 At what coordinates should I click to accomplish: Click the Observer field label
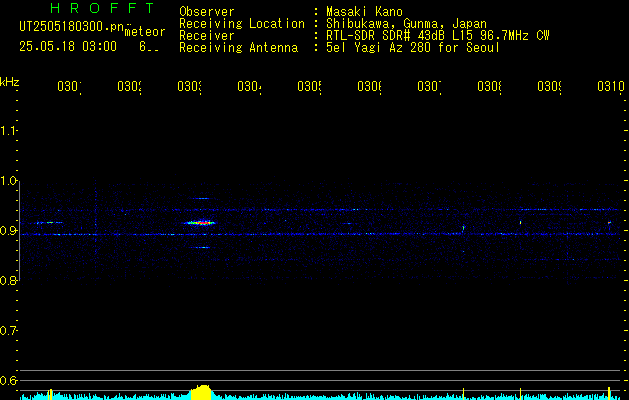coord(207,12)
